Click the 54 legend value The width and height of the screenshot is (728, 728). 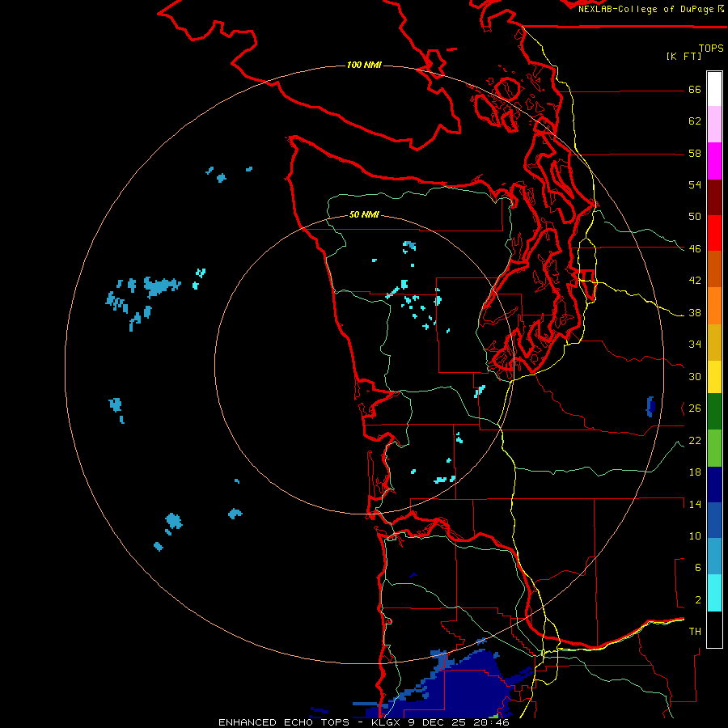695,184
